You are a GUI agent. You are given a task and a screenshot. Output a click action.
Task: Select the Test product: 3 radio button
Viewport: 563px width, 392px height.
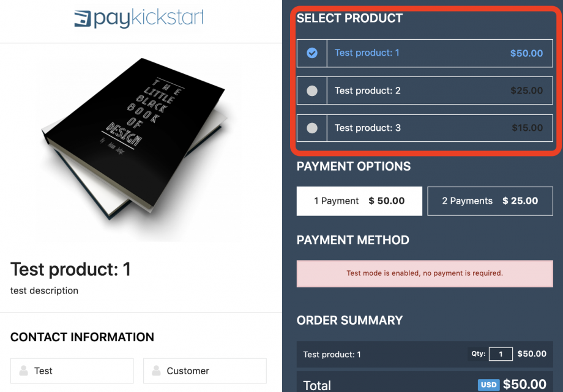[x=312, y=128]
